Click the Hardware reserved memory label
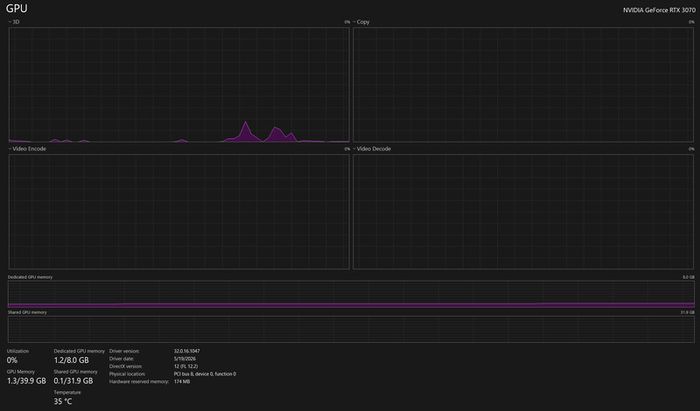This screenshot has width=700, height=411. click(139, 382)
